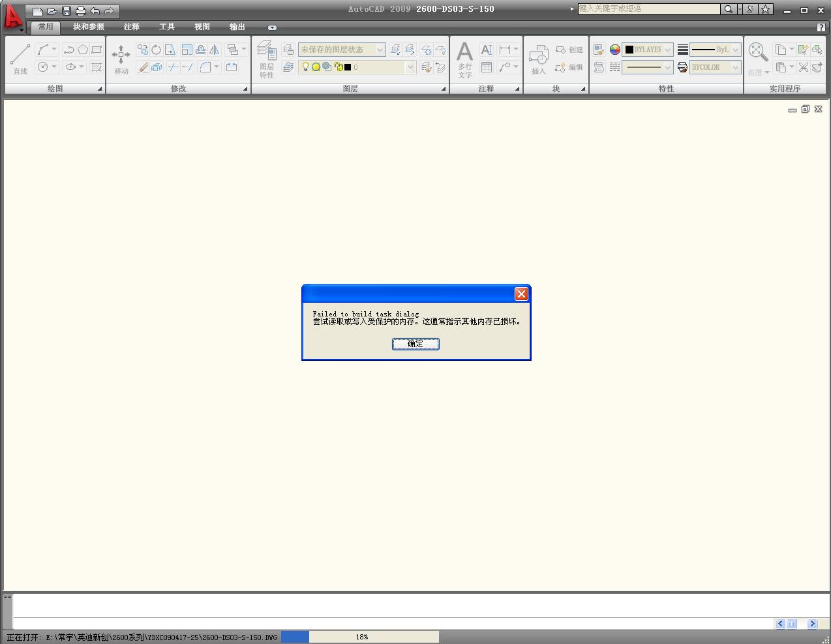Screen dimensions: 831x644
Task: Expand the 图层 panel arrow
Action: (x=444, y=89)
